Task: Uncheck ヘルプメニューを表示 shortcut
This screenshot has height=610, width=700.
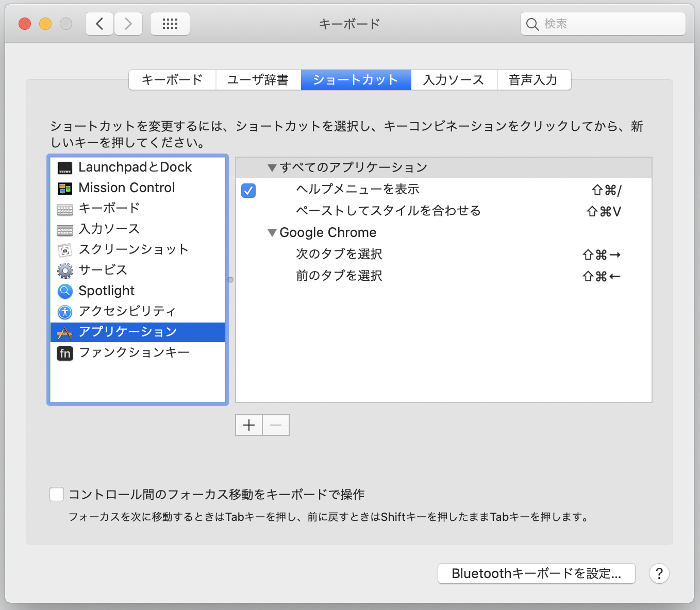Action: pos(248,190)
